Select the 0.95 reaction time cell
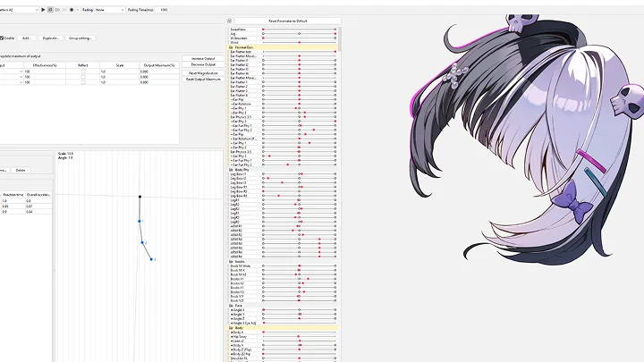This screenshot has height=362, width=644. [13, 206]
